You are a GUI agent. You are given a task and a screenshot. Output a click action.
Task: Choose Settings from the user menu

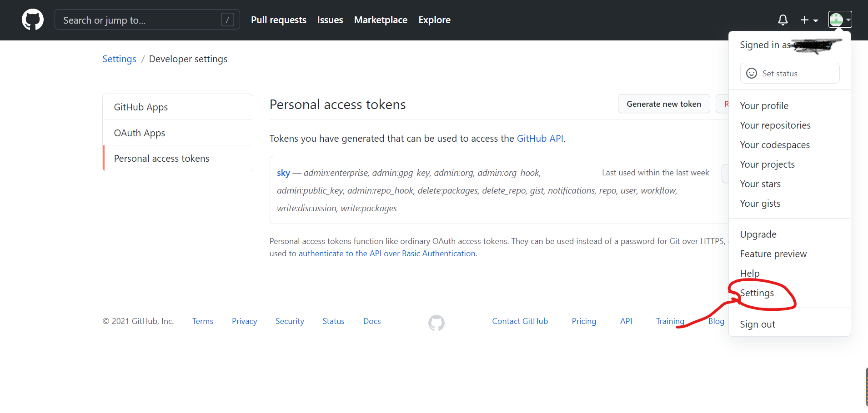pyautogui.click(x=757, y=293)
